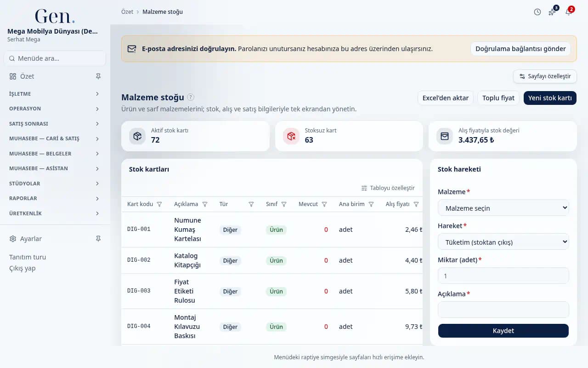
Task: Focus the Menüde ara search field
Action: click(55, 58)
